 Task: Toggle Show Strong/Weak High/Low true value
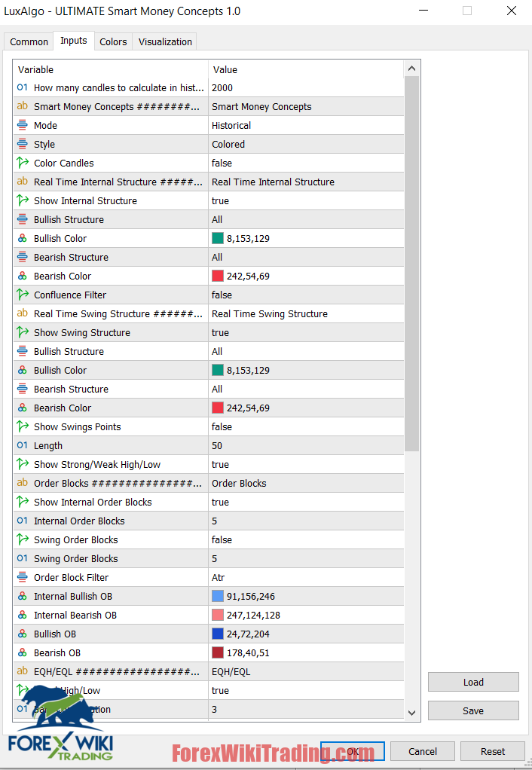click(x=306, y=465)
